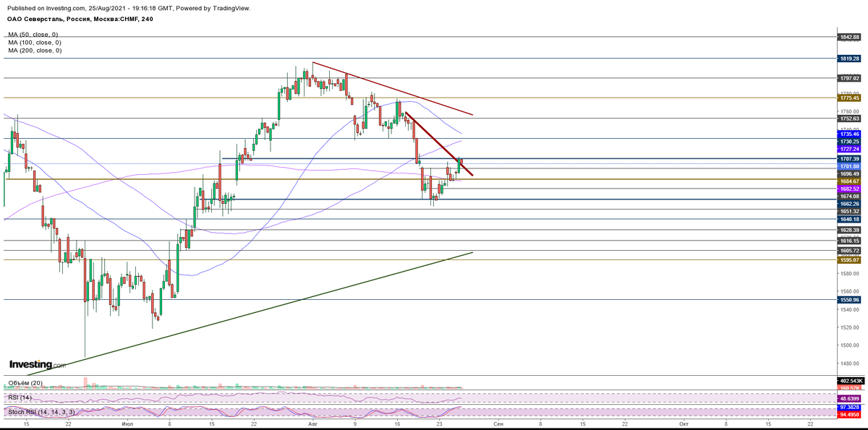Select the long thin red trend line from the August peak
Viewport: 868px width, 430px height.
pyautogui.click(x=393, y=88)
